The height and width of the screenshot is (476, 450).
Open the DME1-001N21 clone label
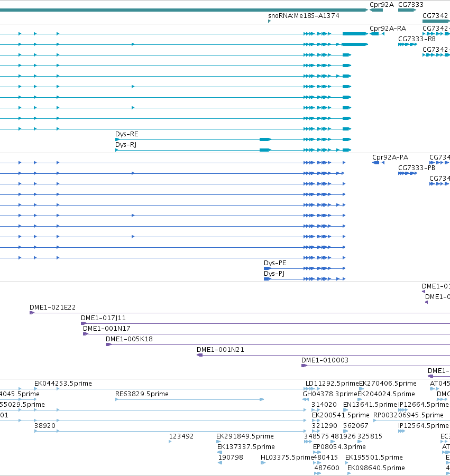[x=221, y=350]
